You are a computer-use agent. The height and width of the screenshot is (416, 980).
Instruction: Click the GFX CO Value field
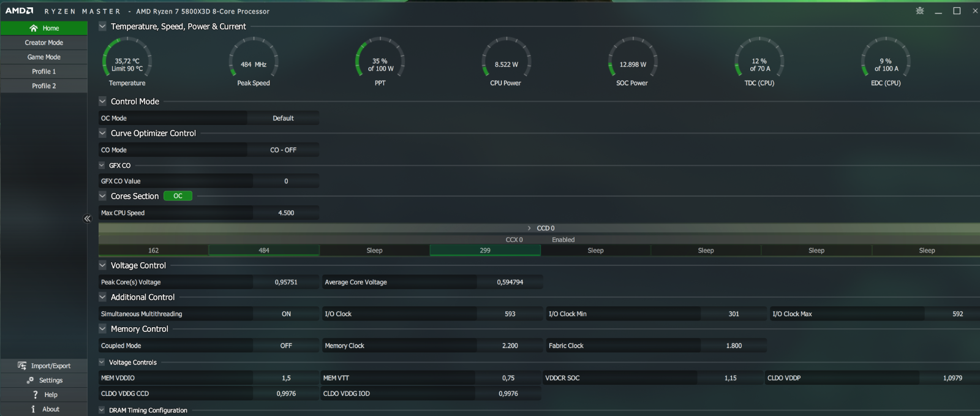coord(286,181)
